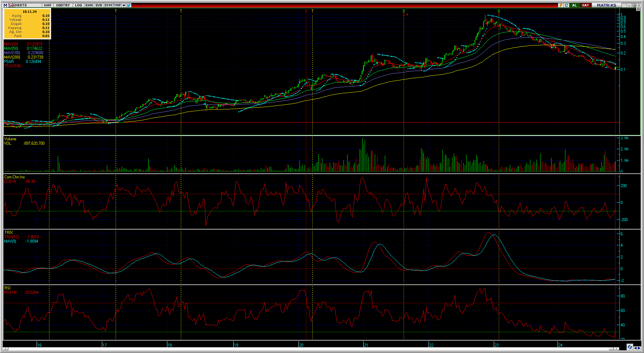Click the Twitter bird icon
The width and height of the screenshot is (644, 353).
point(129,5)
